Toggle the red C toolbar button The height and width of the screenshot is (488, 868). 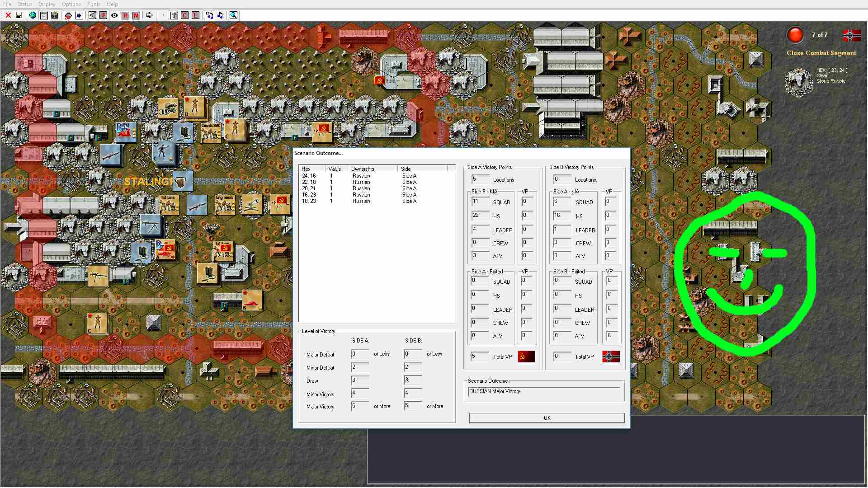tap(185, 15)
